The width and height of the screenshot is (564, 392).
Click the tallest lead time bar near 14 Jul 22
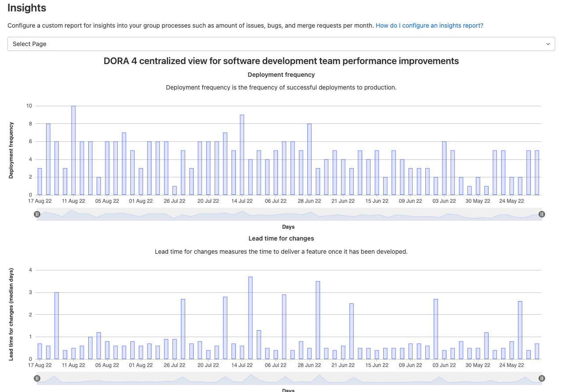click(250, 316)
